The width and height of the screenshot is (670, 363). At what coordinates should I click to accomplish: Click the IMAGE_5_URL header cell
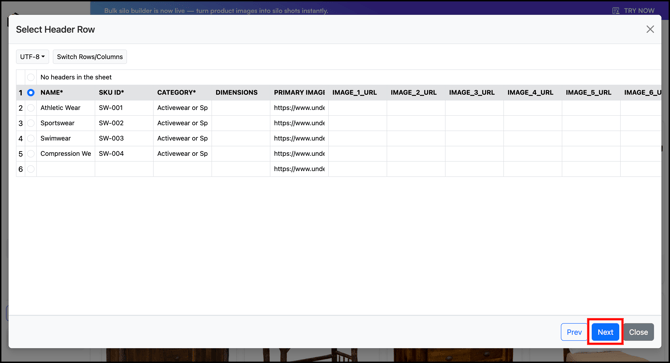point(591,92)
